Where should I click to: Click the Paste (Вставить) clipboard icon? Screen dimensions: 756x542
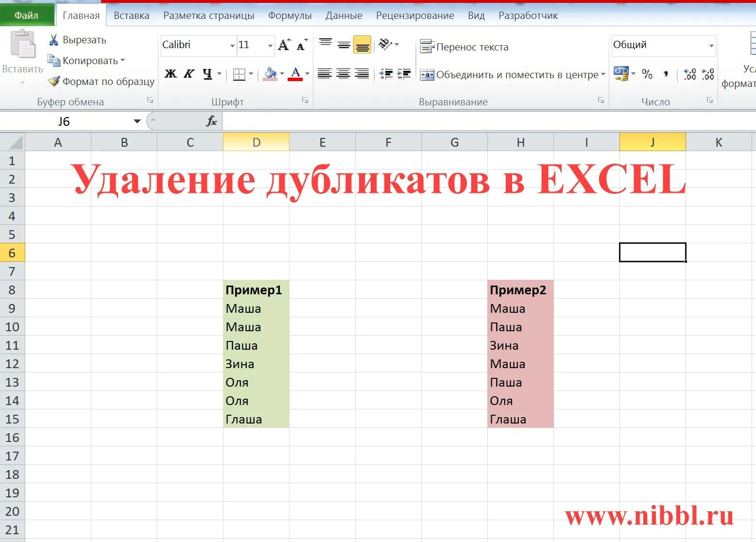tap(22, 45)
